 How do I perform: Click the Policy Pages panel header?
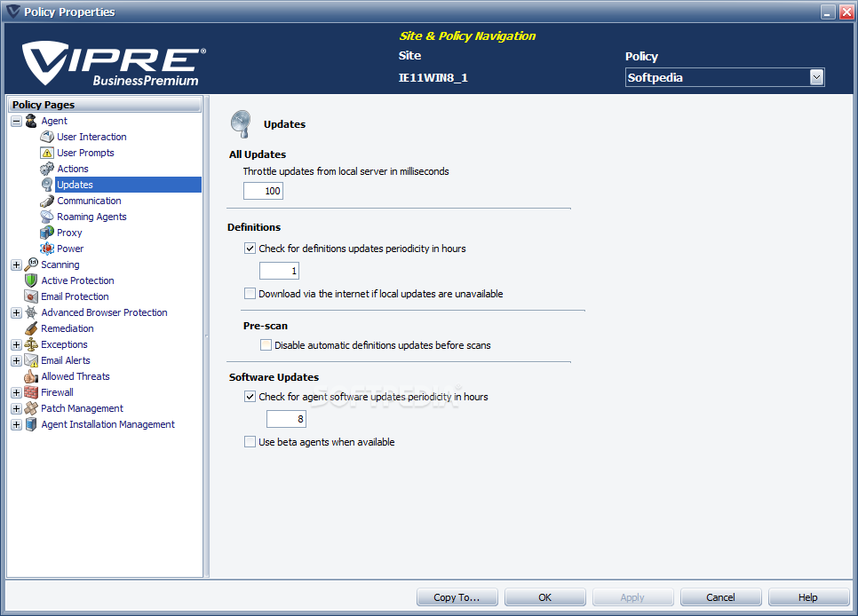[x=105, y=105]
